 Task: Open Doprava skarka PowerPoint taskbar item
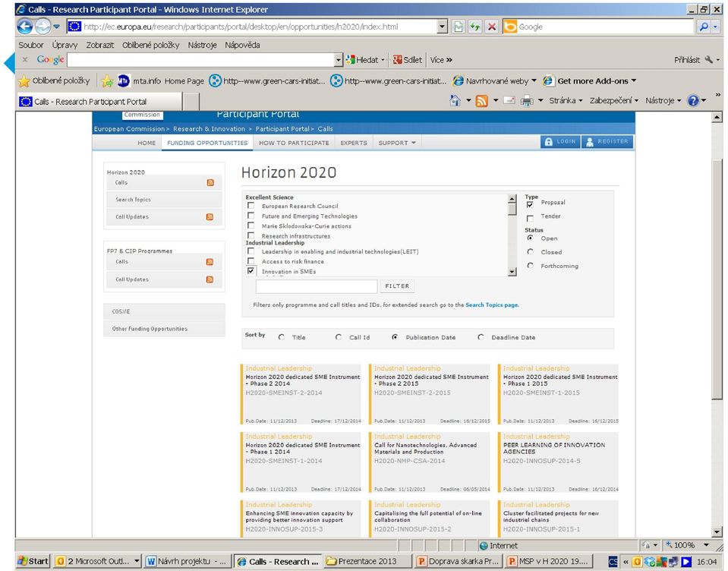(458, 561)
